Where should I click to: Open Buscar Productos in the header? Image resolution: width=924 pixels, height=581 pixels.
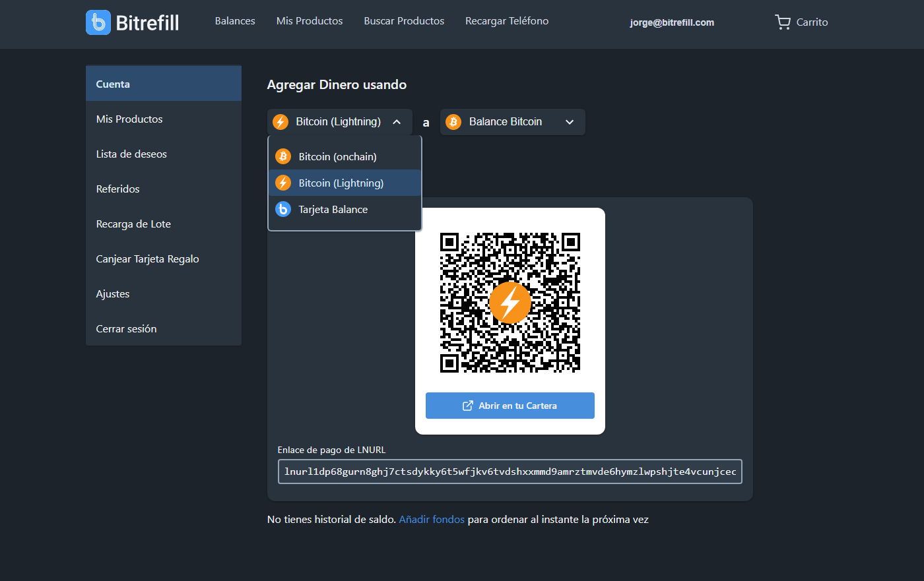pyautogui.click(x=404, y=21)
